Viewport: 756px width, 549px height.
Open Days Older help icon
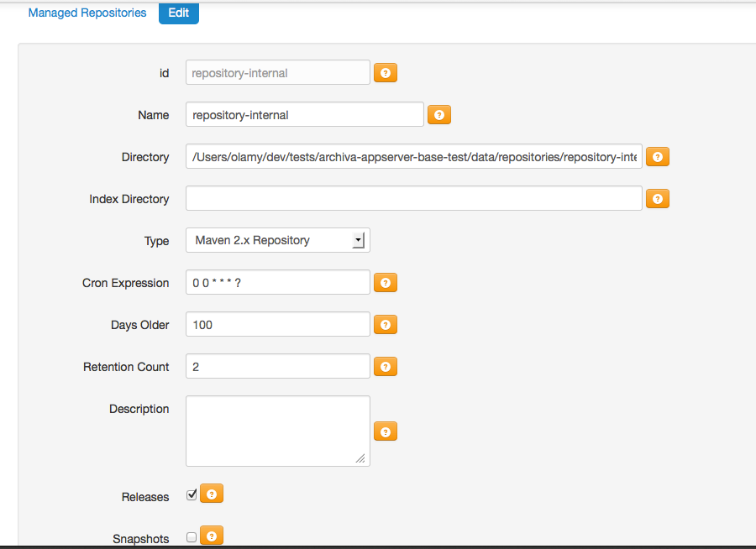pyautogui.click(x=385, y=325)
